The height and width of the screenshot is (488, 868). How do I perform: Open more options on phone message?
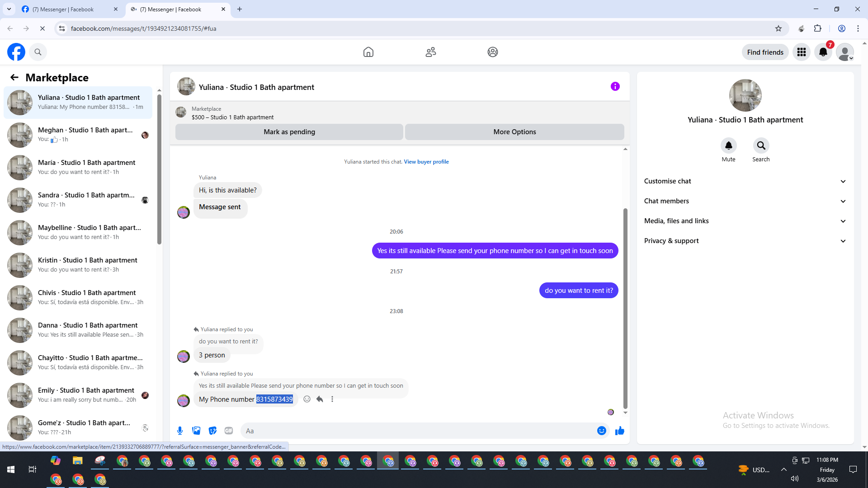click(332, 399)
